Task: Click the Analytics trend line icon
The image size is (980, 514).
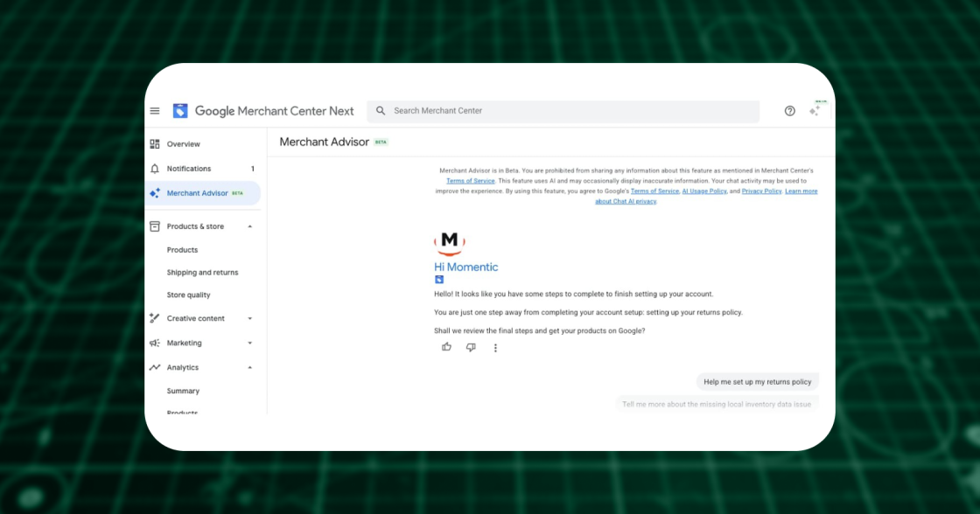Action: (x=154, y=367)
